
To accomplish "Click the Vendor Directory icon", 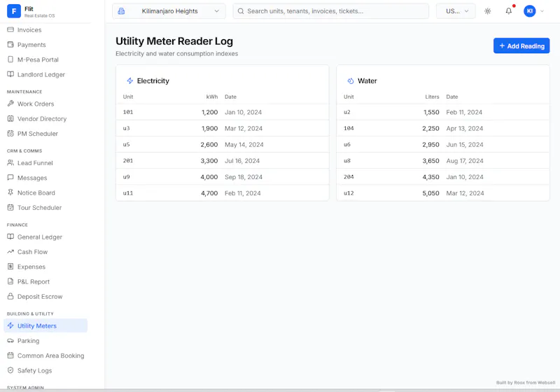I will (x=10, y=118).
